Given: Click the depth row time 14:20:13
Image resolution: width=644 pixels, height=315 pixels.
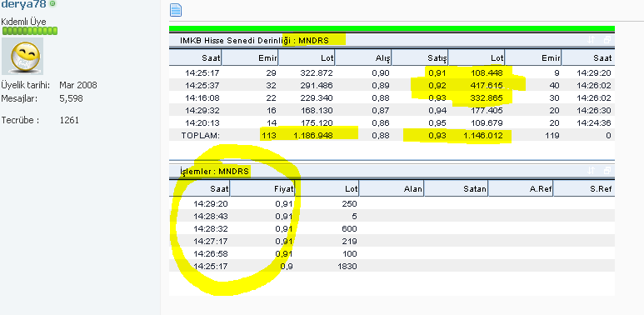Looking at the screenshot, I should pos(202,122).
